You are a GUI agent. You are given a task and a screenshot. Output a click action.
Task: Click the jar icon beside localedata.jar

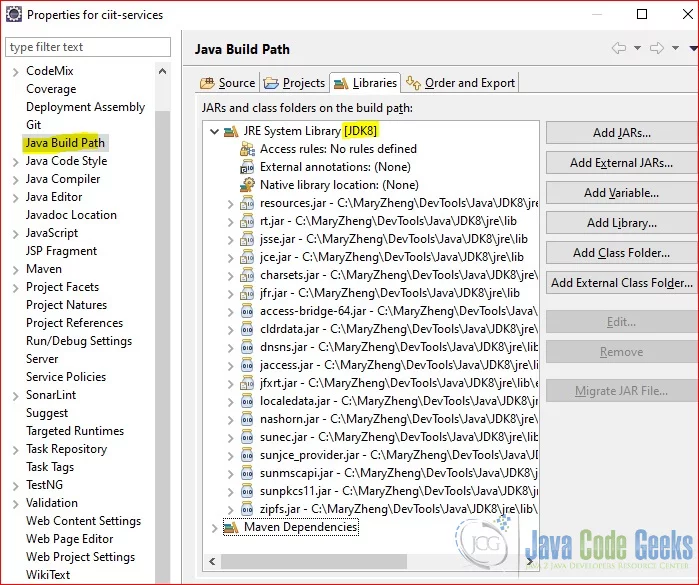click(247, 401)
